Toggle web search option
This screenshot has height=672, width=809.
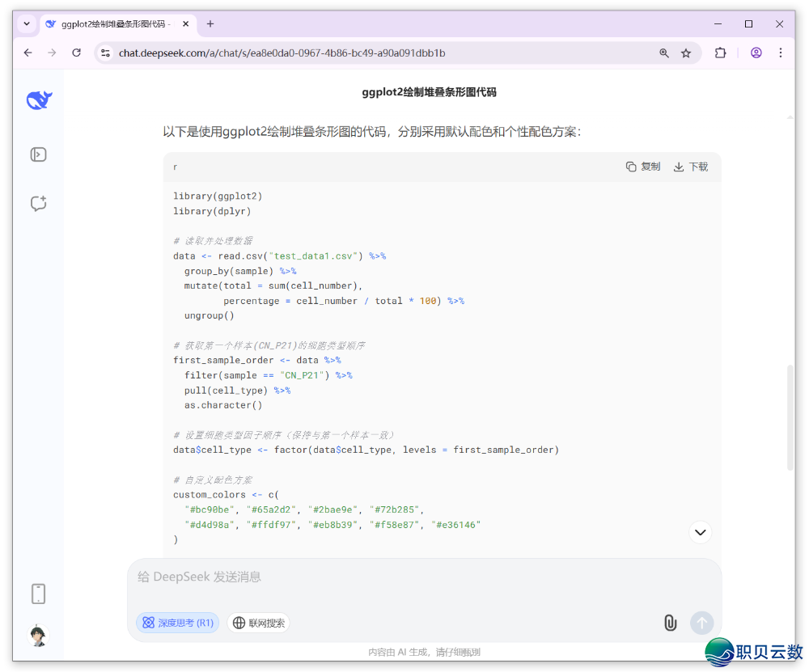pyautogui.click(x=259, y=623)
